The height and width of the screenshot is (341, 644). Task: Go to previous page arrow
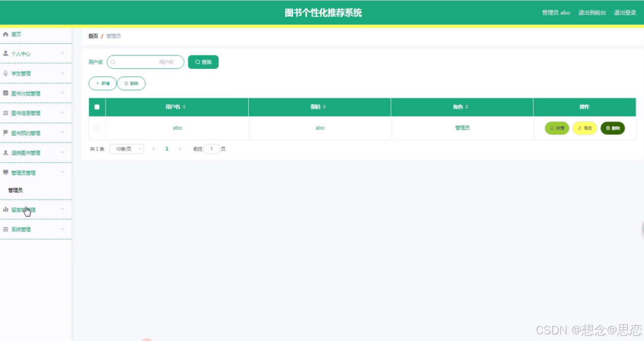coord(154,149)
